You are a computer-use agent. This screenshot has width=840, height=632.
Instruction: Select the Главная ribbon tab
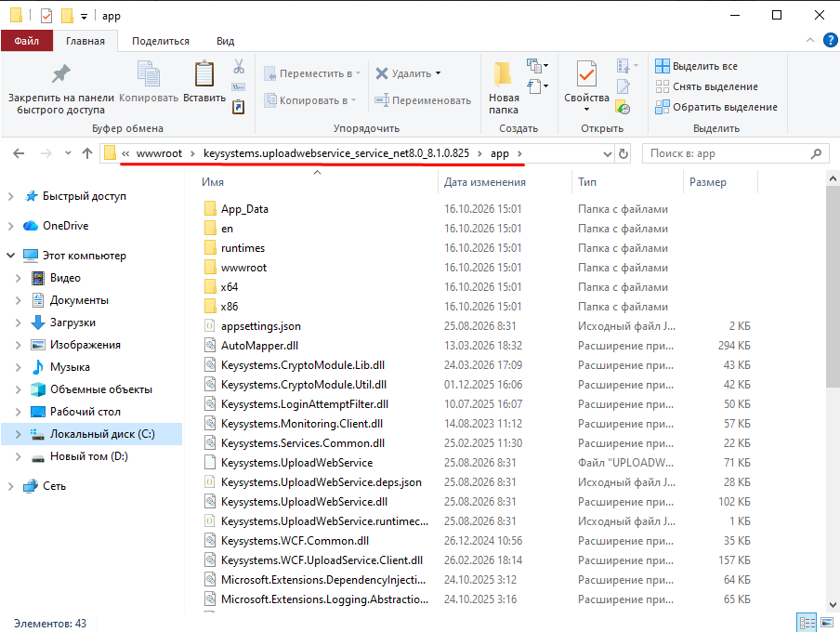click(85, 41)
